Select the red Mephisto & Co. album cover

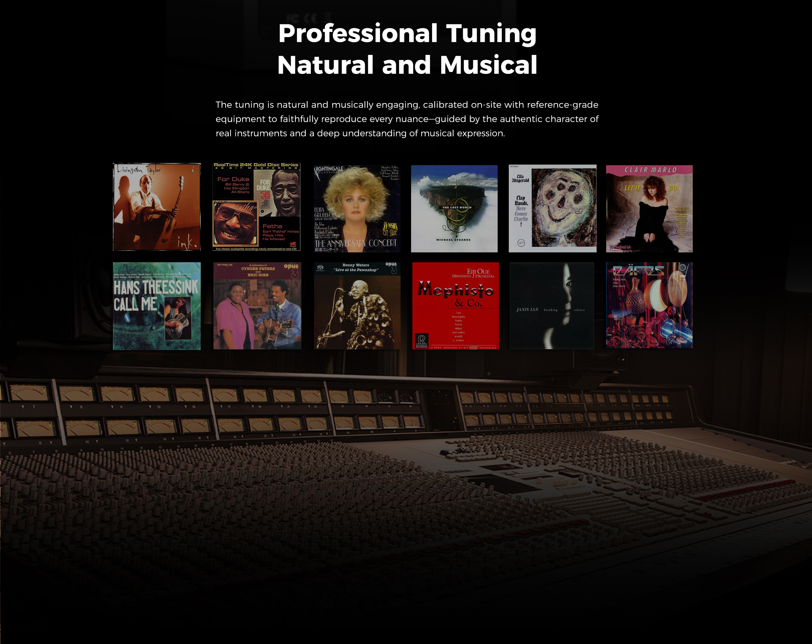coord(456,306)
